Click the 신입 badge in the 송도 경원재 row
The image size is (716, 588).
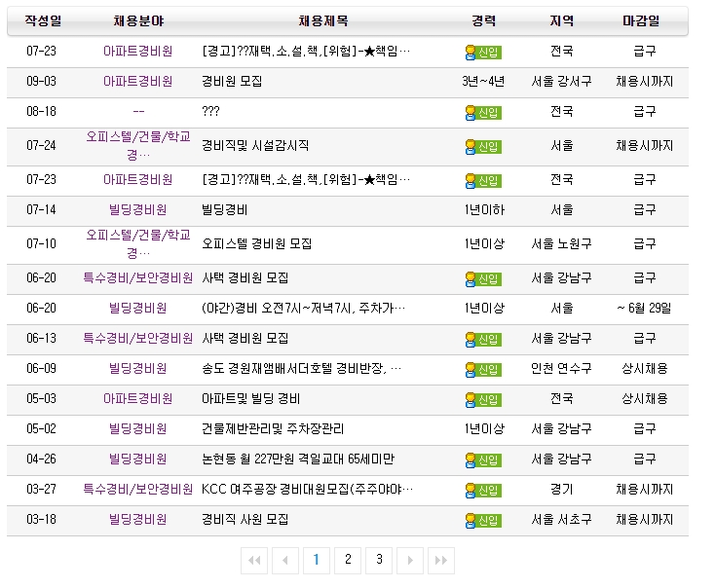(483, 369)
